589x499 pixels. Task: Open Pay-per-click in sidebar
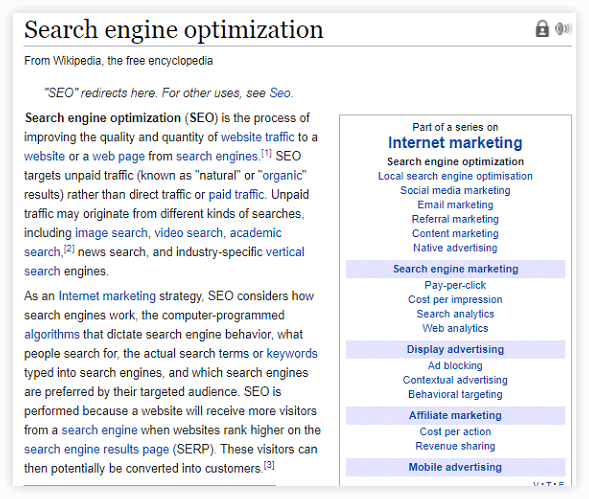[455, 286]
